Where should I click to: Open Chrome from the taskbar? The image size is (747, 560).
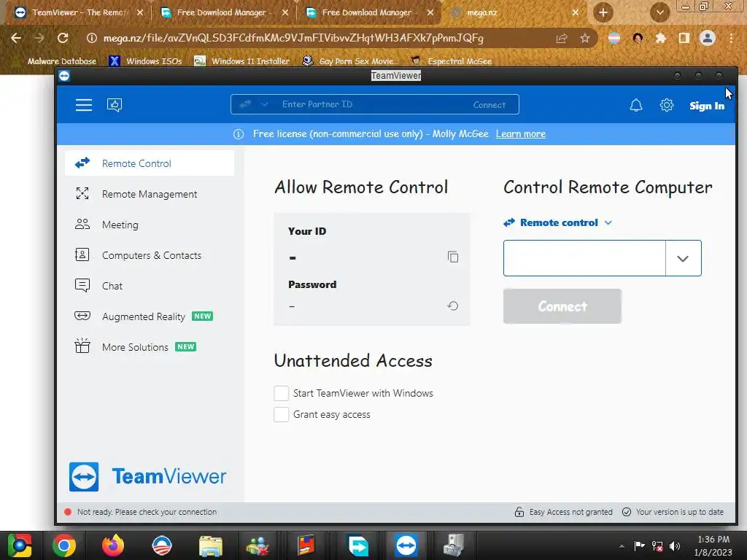pos(64,545)
